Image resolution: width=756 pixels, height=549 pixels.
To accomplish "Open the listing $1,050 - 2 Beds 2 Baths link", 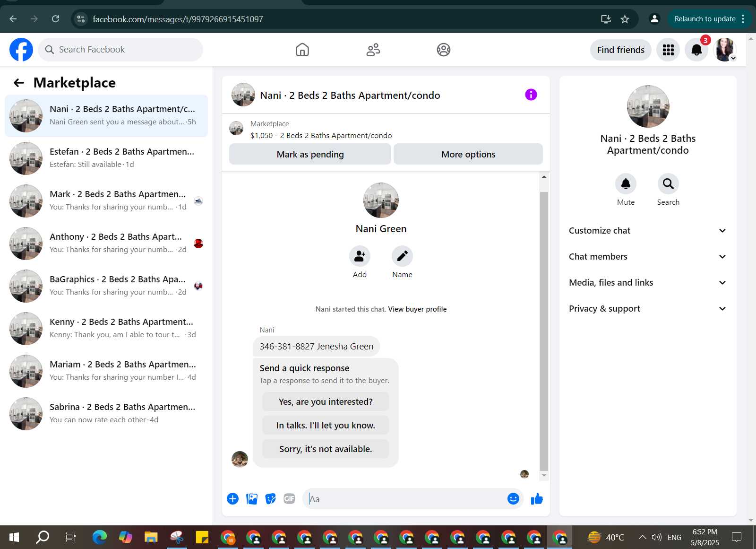I will point(321,136).
